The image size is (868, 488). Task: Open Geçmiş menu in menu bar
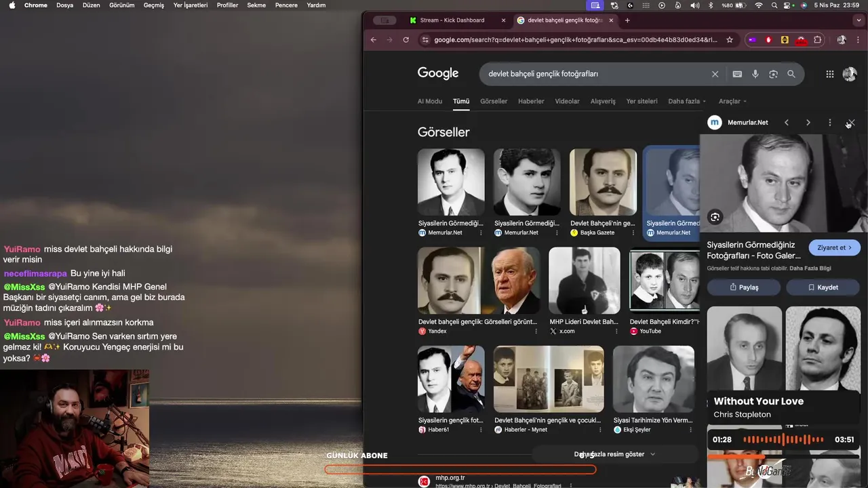pyautogui.click(x=154, y=5)
